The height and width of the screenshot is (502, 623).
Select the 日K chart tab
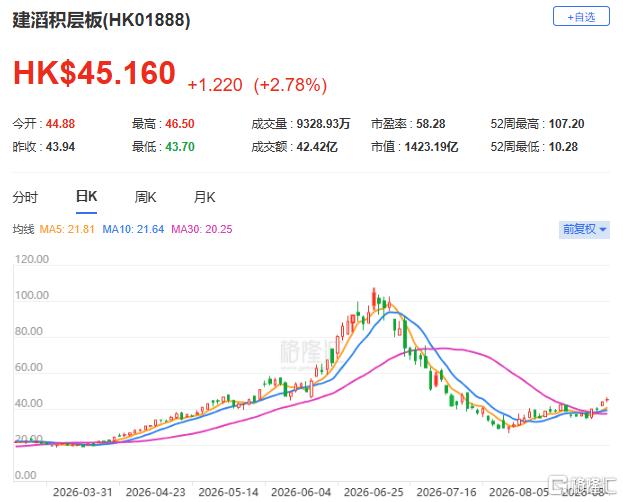[86, 196]
